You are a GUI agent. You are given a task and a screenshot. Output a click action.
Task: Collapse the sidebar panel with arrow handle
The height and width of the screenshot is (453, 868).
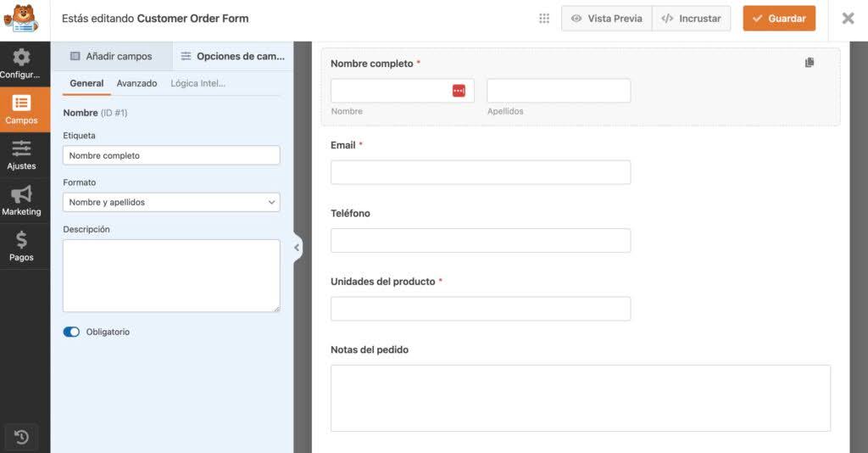(298, 248)
